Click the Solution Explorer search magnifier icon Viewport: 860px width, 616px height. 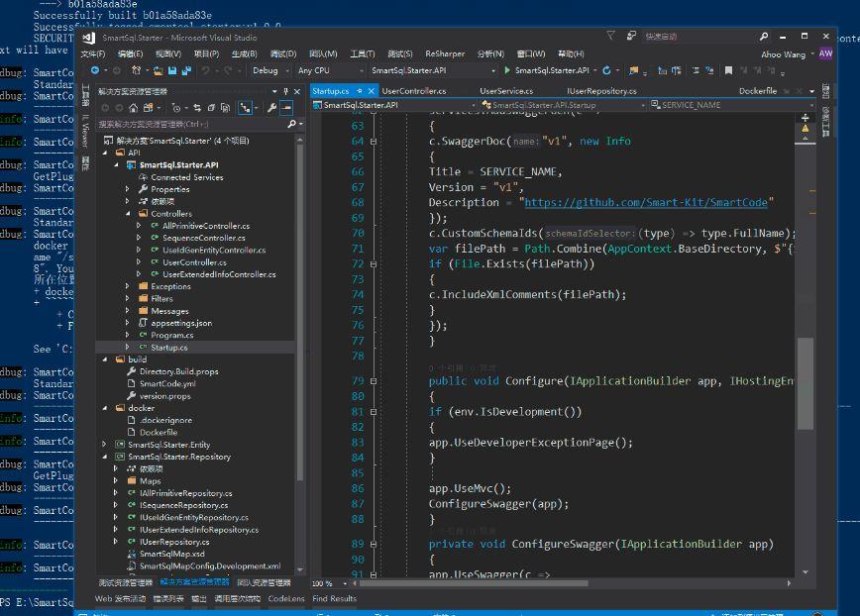(291, 125)
